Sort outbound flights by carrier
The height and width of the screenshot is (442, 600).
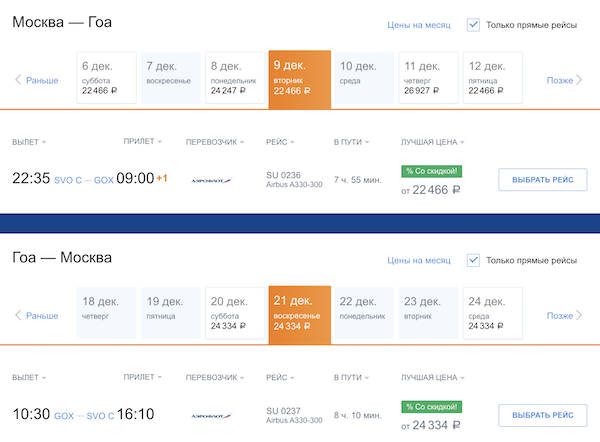click(211, 142)
